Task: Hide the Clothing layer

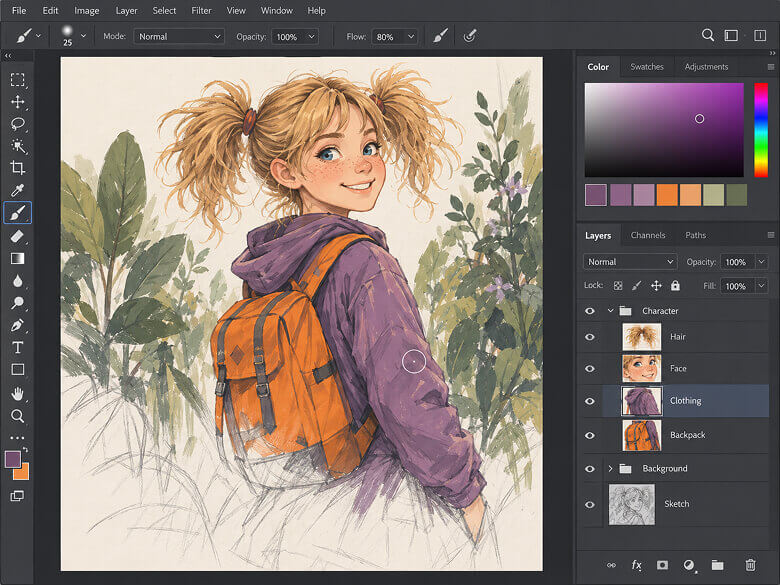Action: pyautogui.click(x=590, y=401)
